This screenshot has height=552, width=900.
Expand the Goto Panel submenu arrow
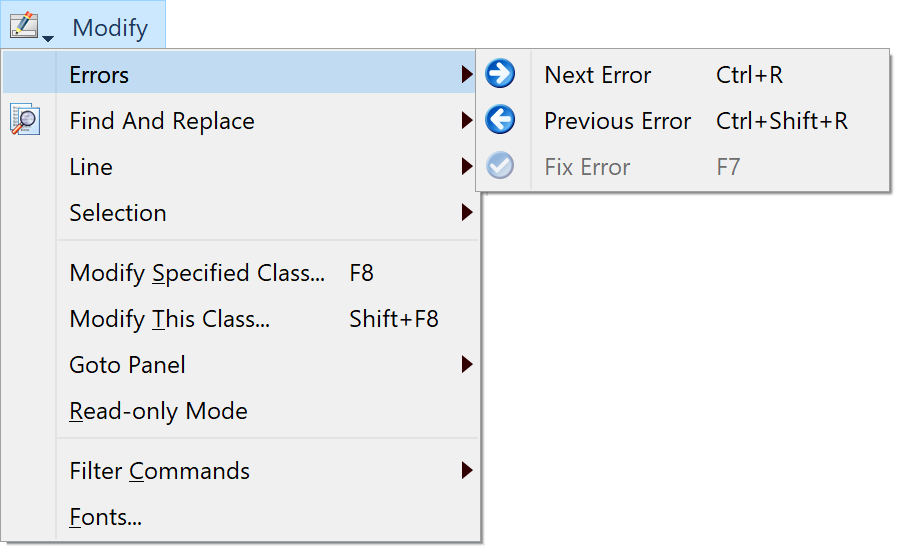point(467,364)
